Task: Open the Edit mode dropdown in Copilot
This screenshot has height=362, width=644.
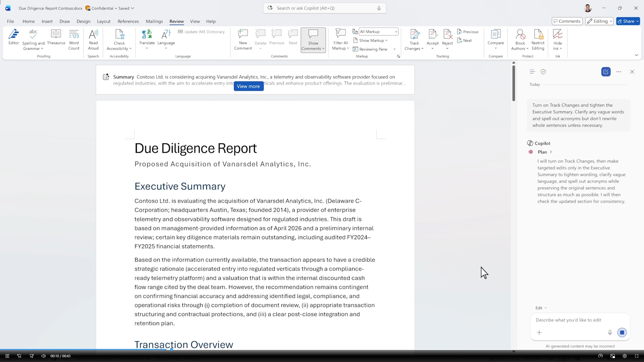Action: click(x=541, y=308)
